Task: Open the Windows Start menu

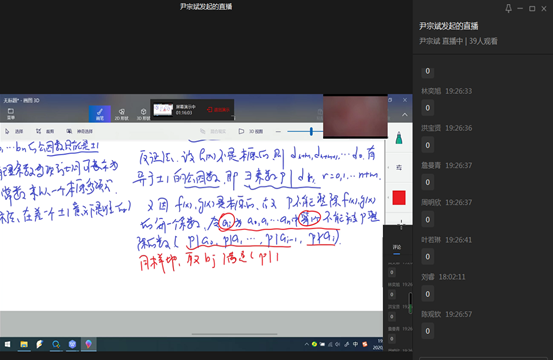Action: coord(7,344)
